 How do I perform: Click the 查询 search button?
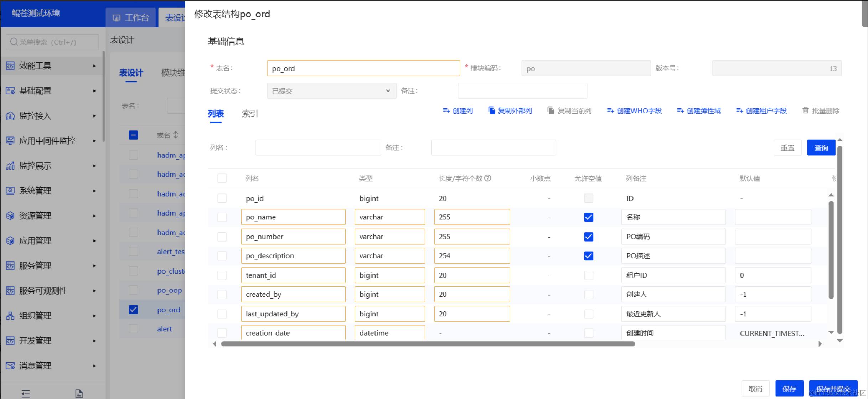[x=821, y=148]
